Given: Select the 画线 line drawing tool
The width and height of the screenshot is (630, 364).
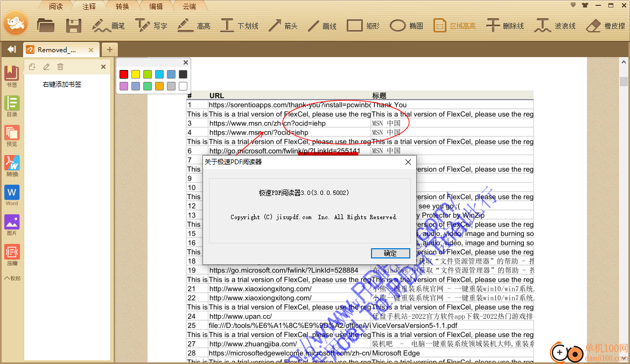Looking at the screenshot, I should tap(322, 26).
